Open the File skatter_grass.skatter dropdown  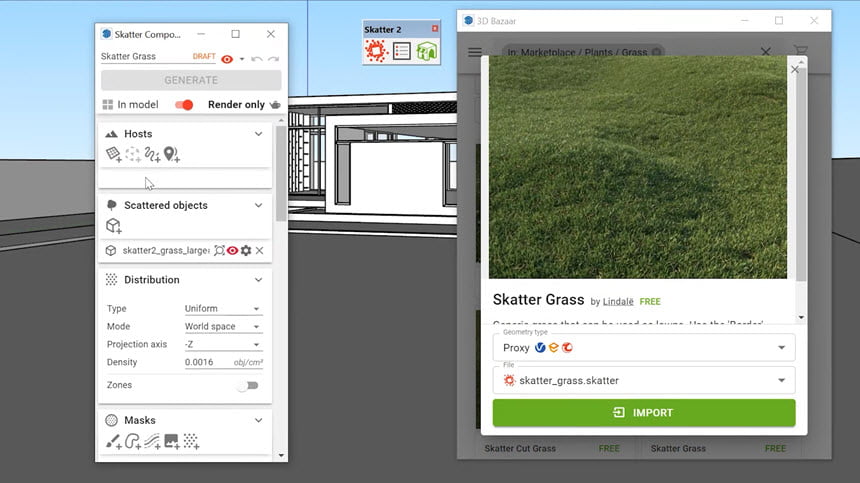(644, 380)
